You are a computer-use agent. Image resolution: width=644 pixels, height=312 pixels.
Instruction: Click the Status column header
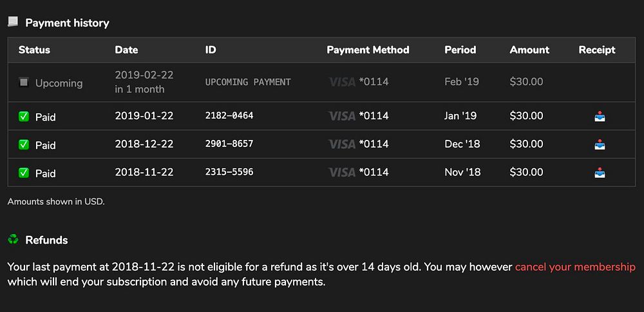(34, 50)
